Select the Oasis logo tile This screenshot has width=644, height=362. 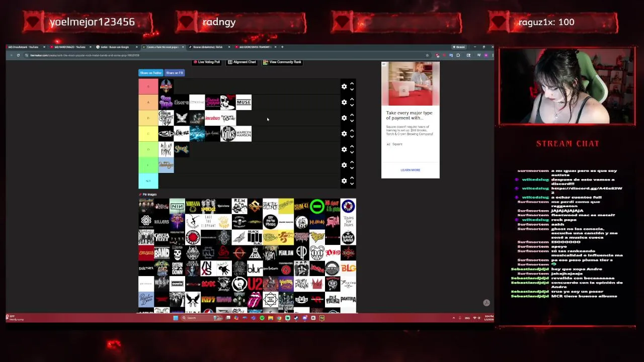click(177, 284)
